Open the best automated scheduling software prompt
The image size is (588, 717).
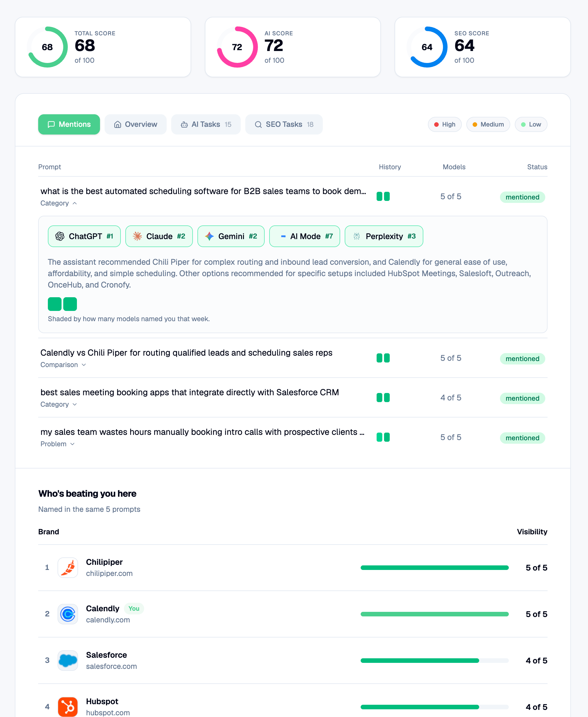203,191
